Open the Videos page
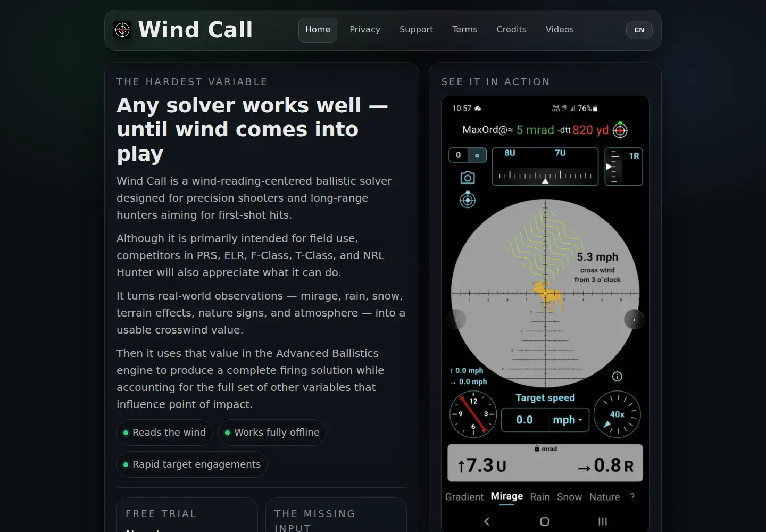 560,30
